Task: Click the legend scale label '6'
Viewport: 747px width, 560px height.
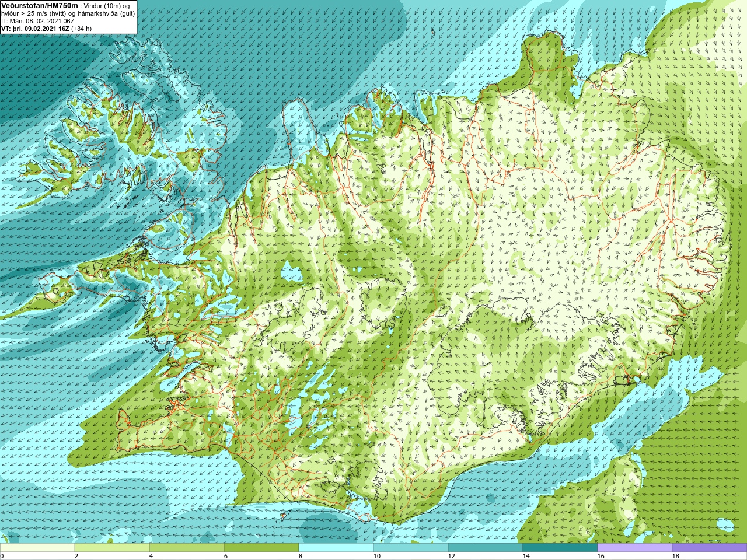Action: (225, 556)
